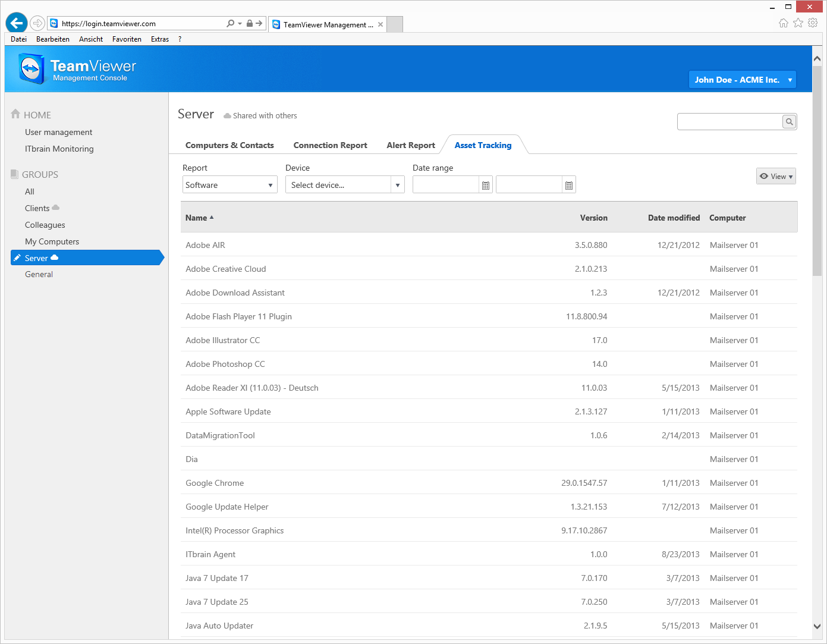The width and height of the screenshot is (827, 644).
Task: Open the Extras menu
Action: tap(159, 39)
